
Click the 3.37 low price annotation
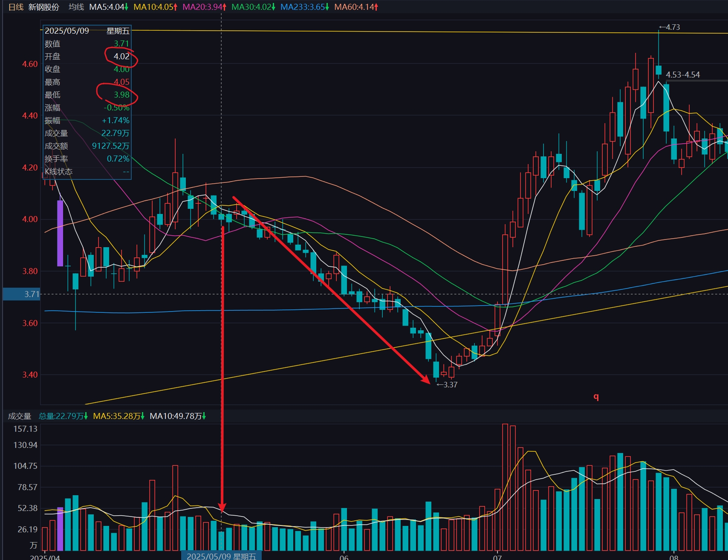[x=447, y=384]
